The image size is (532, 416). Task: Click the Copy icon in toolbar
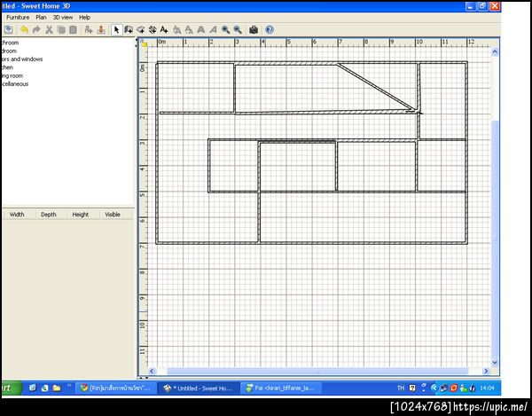pyautogui.click(x=61, y=30)
